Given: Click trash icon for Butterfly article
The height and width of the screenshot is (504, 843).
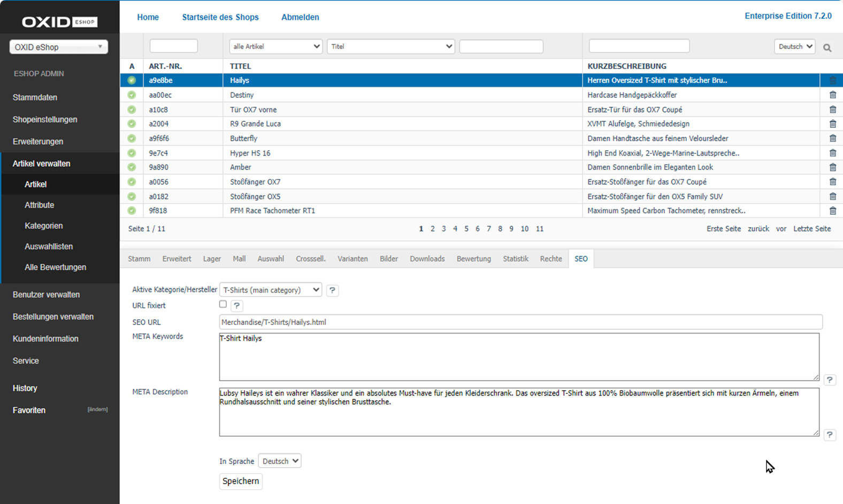Looking at the screenshot, I should click(x=832, y=138).
